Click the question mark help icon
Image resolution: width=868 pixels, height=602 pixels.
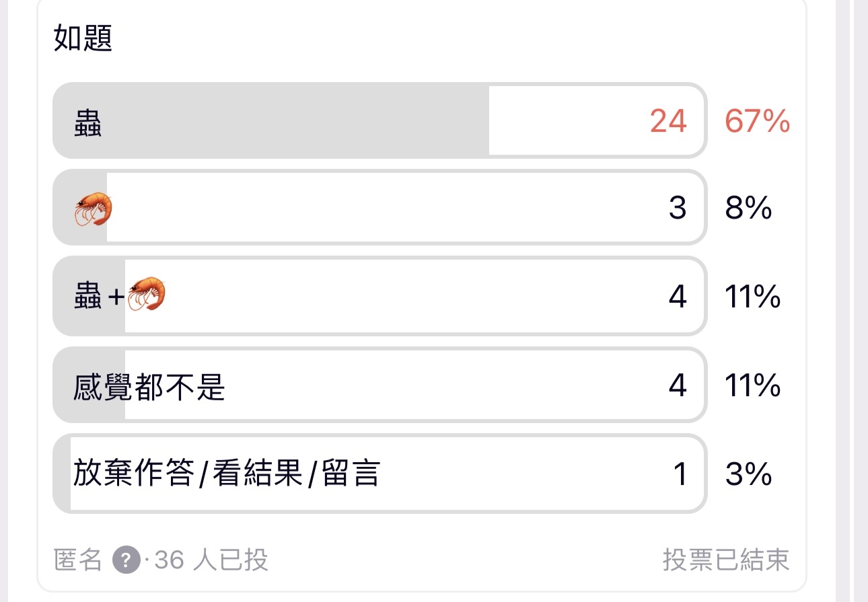pyautogui.click(x=126, y=560)
